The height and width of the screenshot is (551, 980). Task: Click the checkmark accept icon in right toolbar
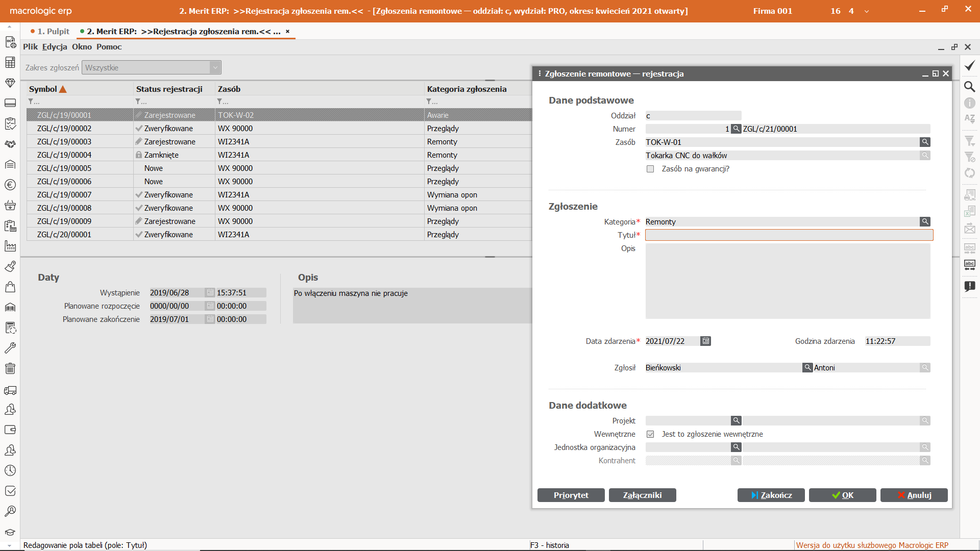pyautogui.click(x=969, y=66)
